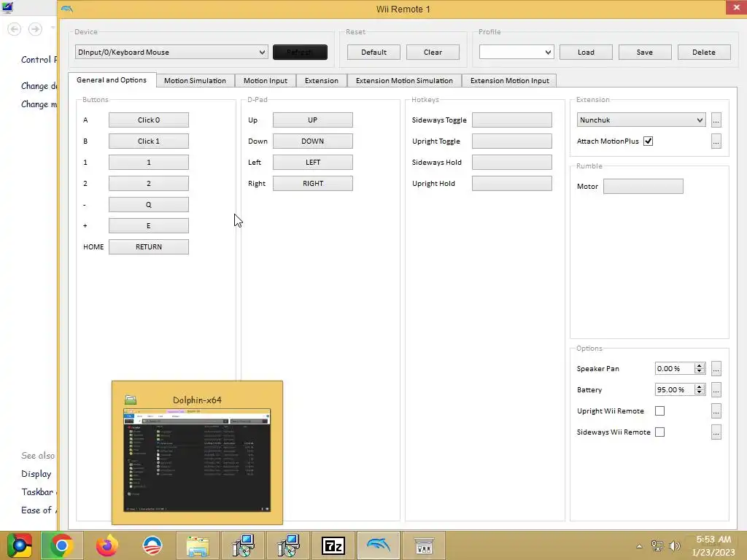
Task: Click the Rumble Motor mapping field
Action: (x=643, y=186)
